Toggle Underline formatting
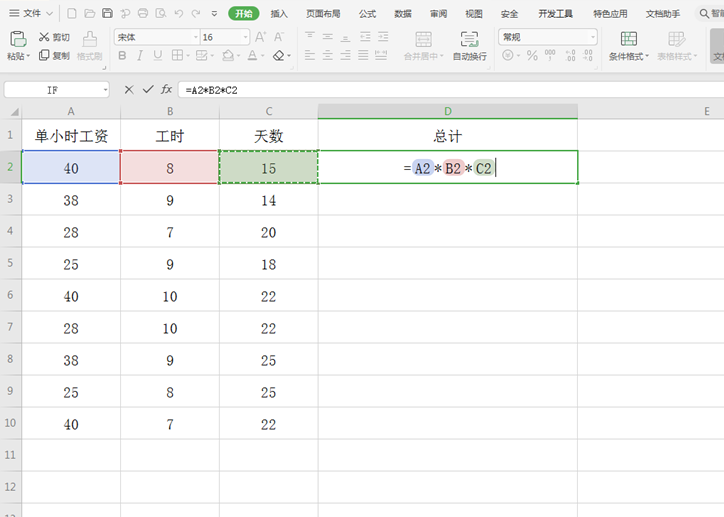Viewport: 724px width, 517px height. click(157, 56)
